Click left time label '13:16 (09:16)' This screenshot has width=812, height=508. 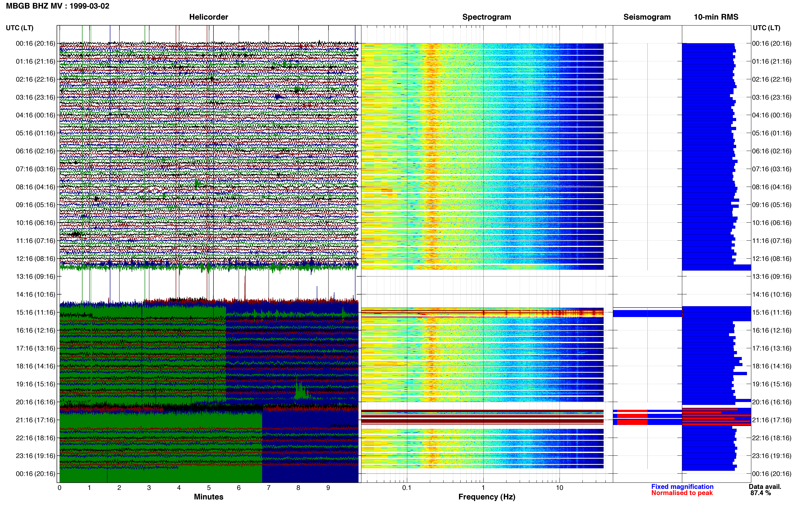(x=35, y=277)
